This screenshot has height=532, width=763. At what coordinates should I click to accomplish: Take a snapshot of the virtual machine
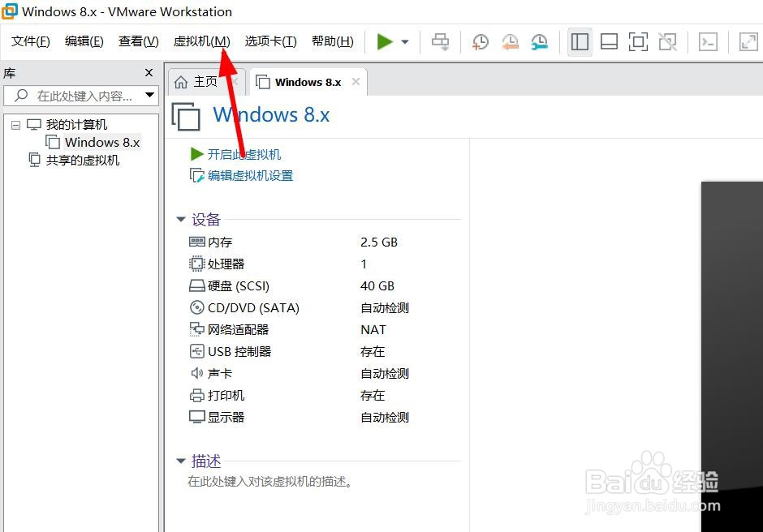coord(480,41)
